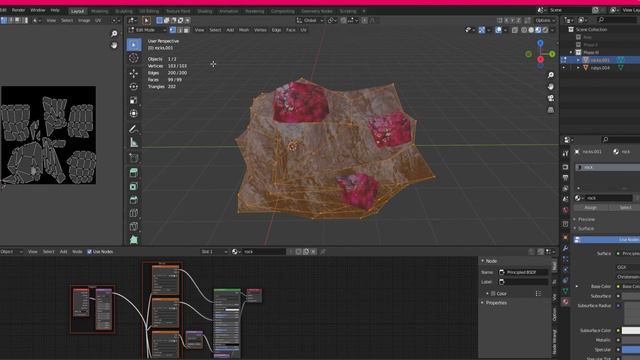
Task: Click the blue Z axis gizmo handle
Action: pyautogui.click(x=540, y=43)
